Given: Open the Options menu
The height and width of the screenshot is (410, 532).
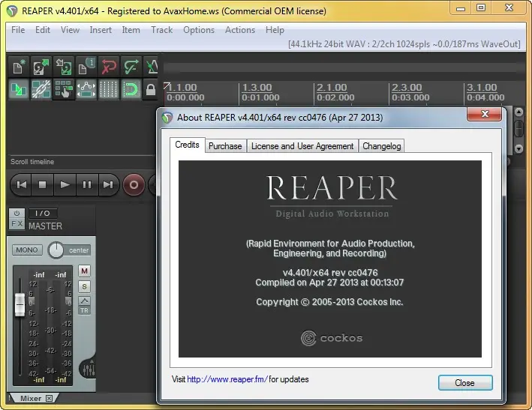Looking at the screenshot, I should click(x=199, y=30).
